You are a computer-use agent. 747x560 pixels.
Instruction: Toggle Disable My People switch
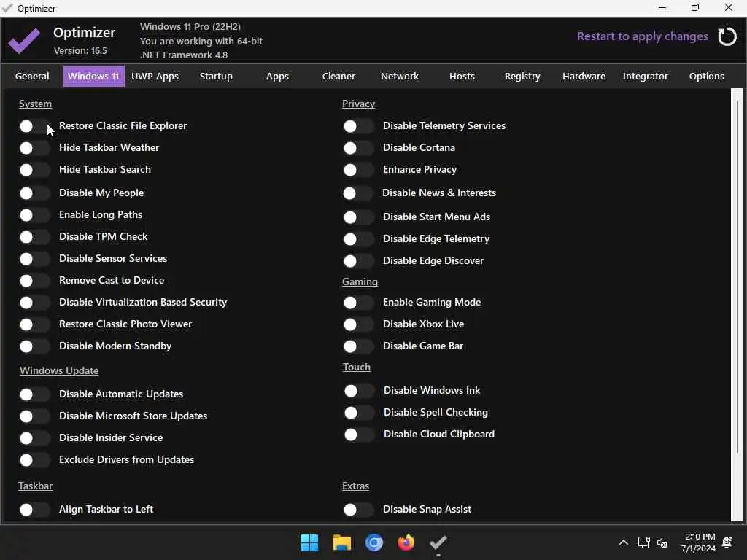(x=34, y=193)
